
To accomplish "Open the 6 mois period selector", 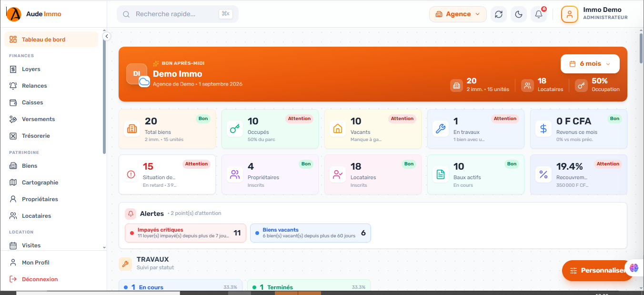I will (590, 64).
